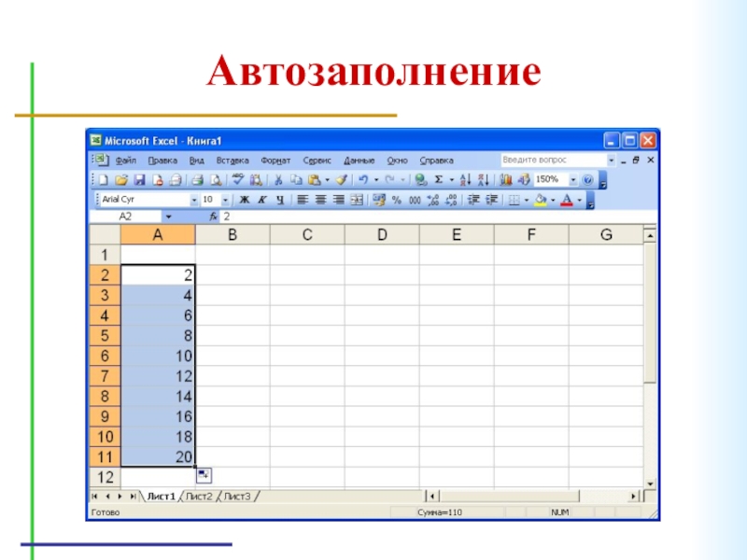
Task: Run the spelling check ABC icon
Action: click(x=238, y=180)
